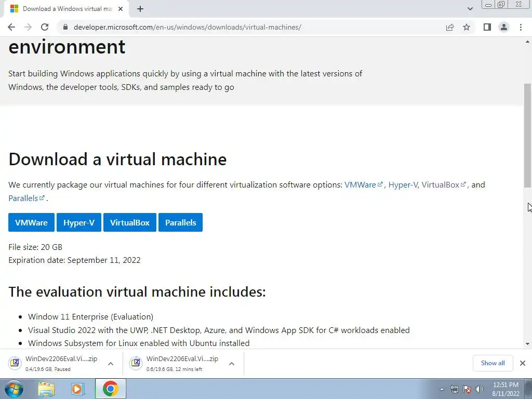
Task: Click 'Expiration date: September 11, 2022' text
Action: click(74, 260)
